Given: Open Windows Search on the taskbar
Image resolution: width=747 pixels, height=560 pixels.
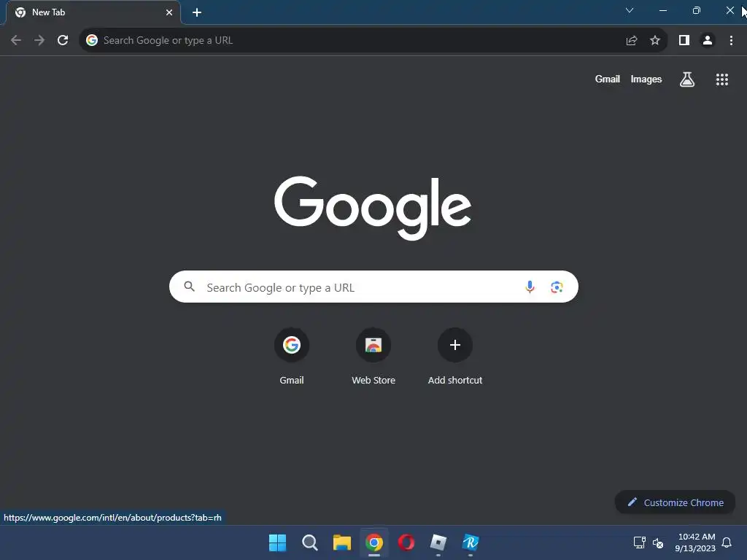Looking at the screenshot, I should point(309,542).
